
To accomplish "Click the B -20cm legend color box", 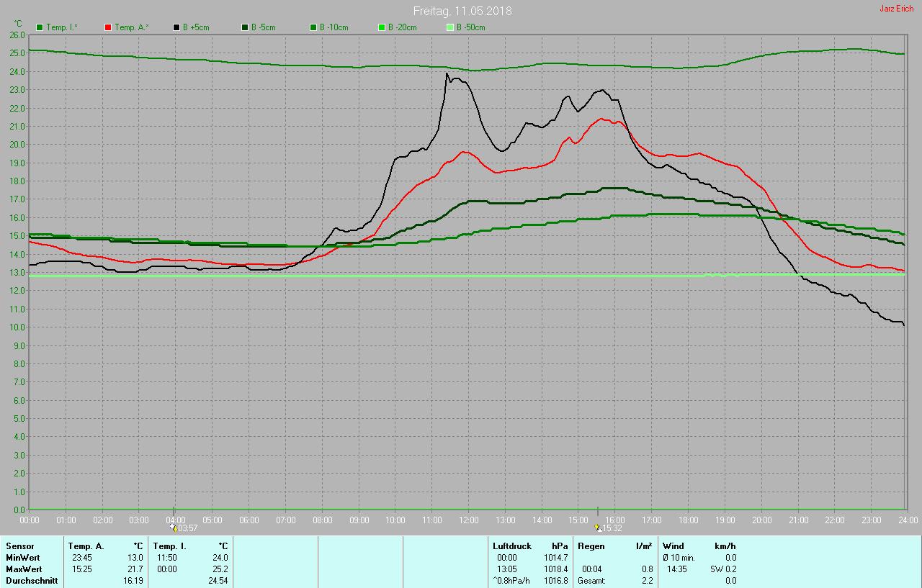I will coord(382,27).
